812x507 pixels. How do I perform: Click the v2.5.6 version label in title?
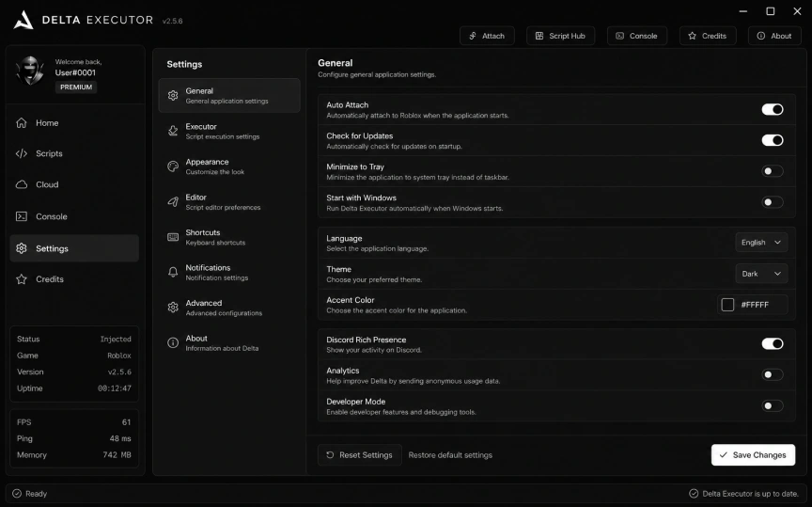tap(172, 21)
